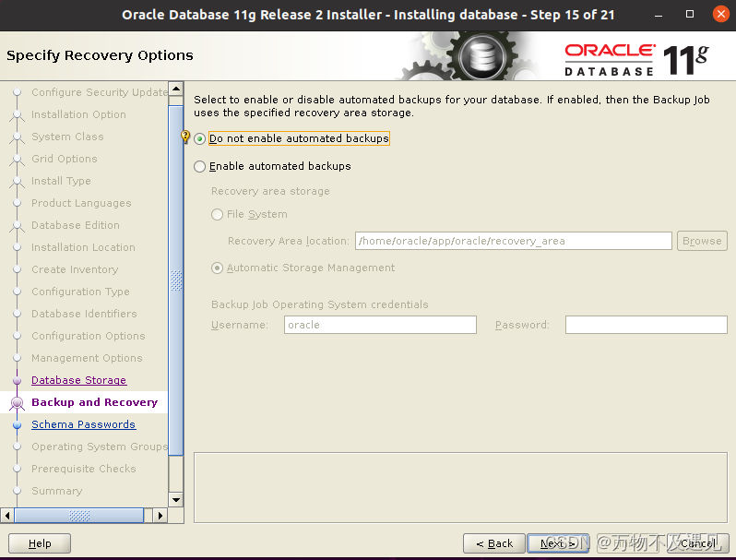This screenshot has height=560, width=736.
Task: Cancel the installer with Cancel button
Action: (698, 543)
